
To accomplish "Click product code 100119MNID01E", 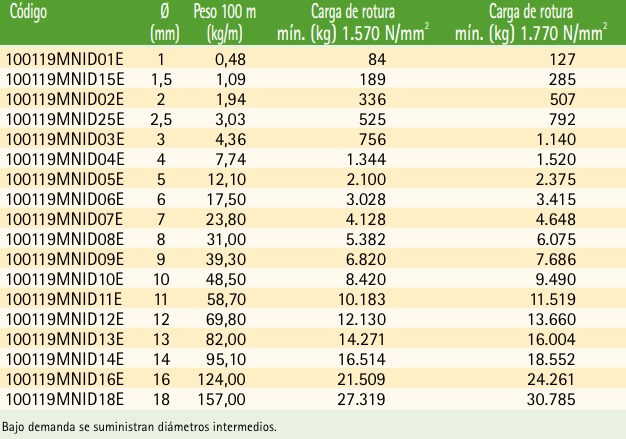I will (x=65, y=59).
